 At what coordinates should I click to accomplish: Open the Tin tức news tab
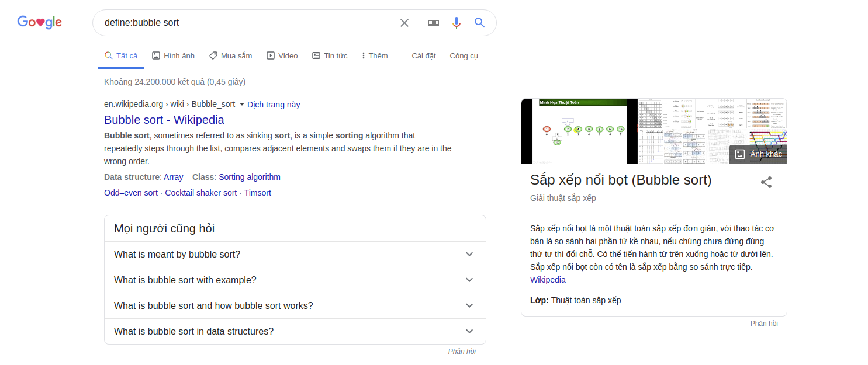coord(330,56)
